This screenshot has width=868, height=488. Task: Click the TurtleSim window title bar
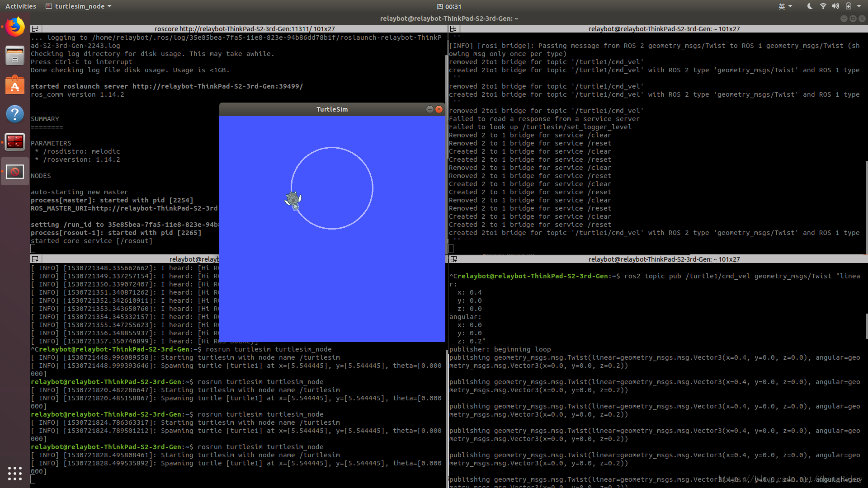tap(332, 109)
